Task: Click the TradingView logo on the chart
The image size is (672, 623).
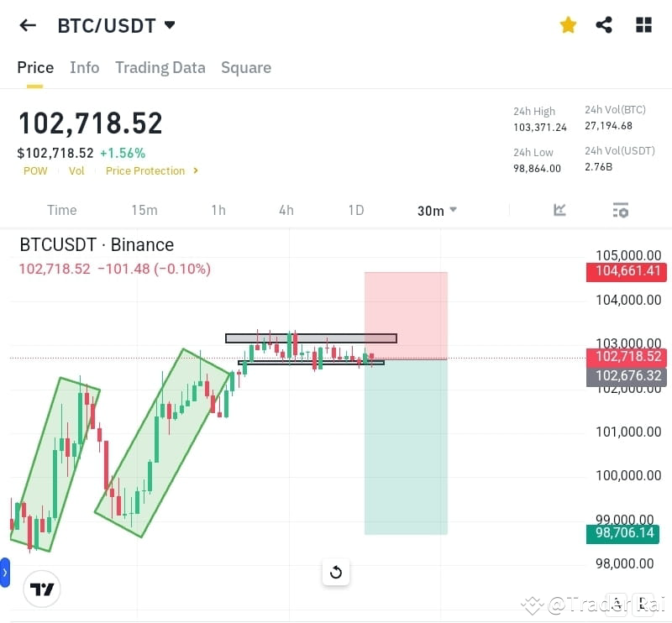Action: [x=41, y=589]
